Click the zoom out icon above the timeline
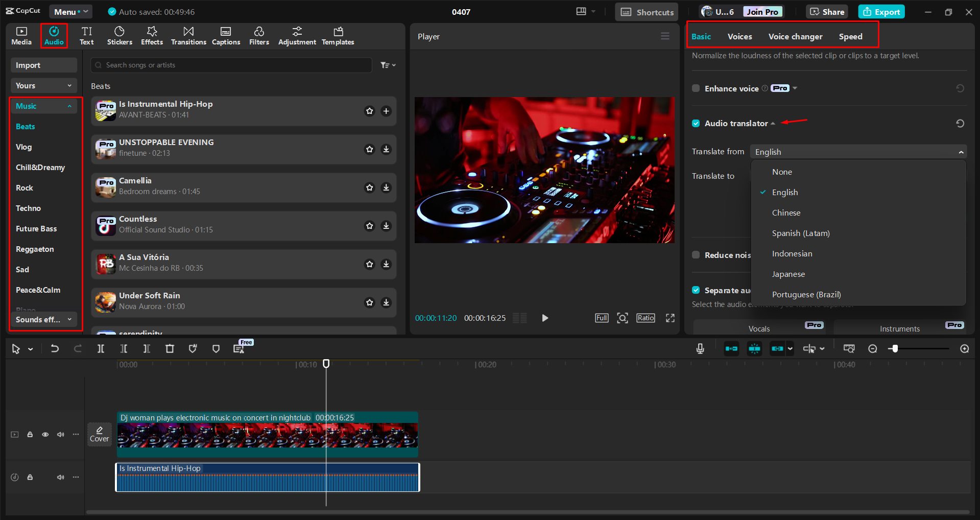Screen dimensions: 980x520 873,348
